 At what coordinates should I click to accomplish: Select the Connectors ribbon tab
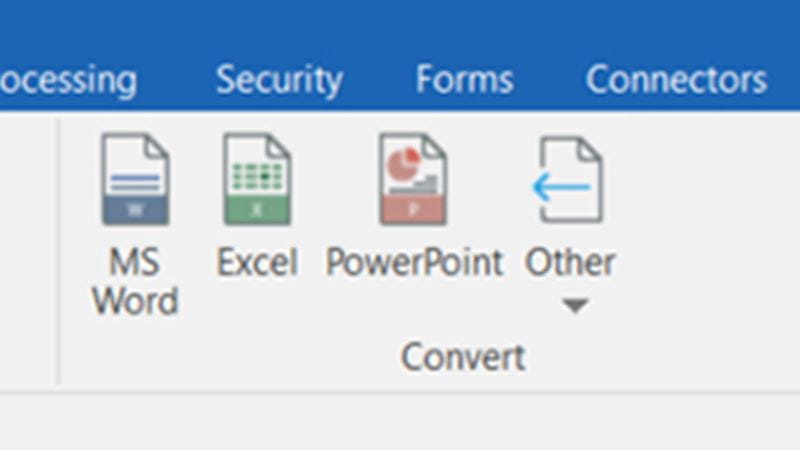point(676,80)
